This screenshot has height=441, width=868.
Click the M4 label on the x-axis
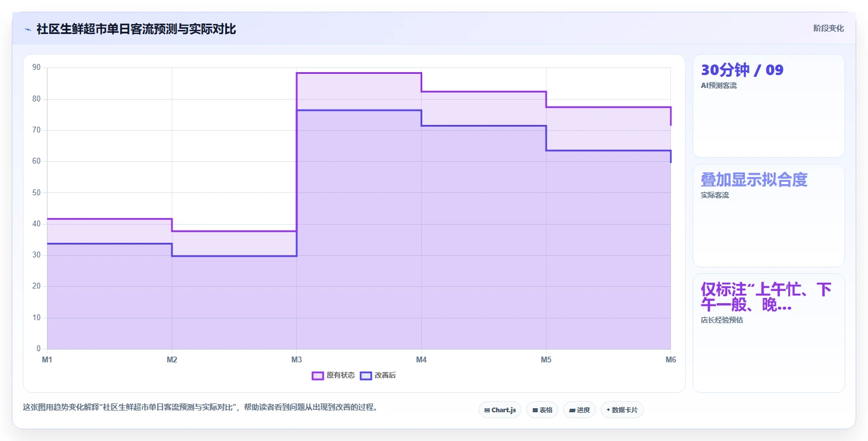coord(421,359)
